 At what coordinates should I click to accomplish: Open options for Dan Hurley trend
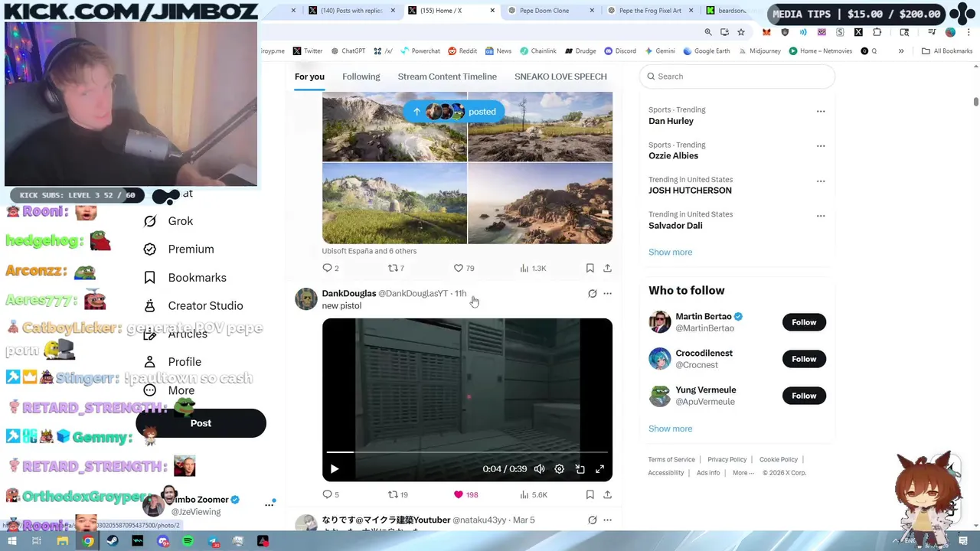coord(821,112)
